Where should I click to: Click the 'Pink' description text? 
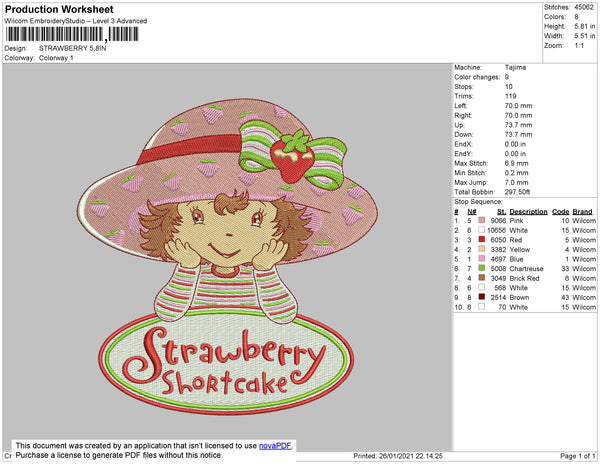tap(516, 221)
